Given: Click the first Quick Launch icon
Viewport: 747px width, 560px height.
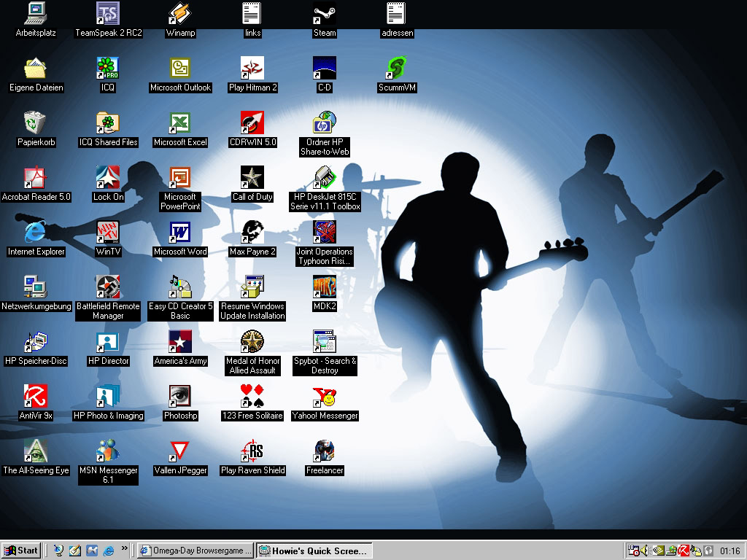Looking at the screenshot, I should coord(58,551).
